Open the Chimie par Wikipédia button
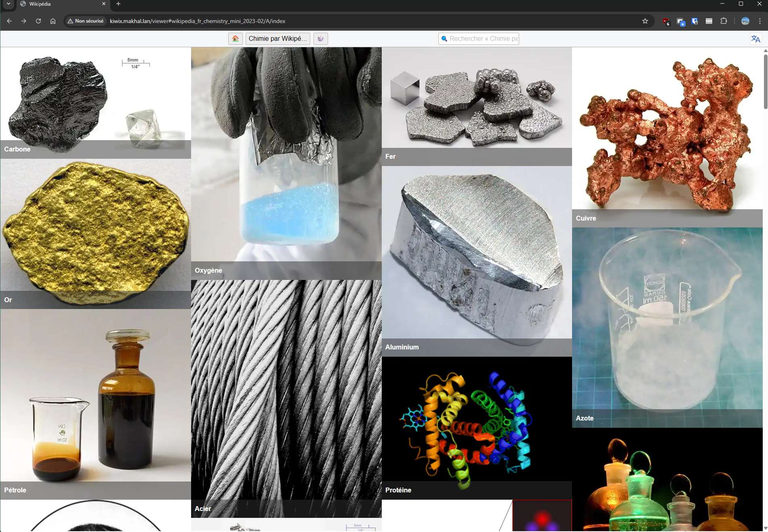Viewport: 768px width, 532px height. click(278, 39)
